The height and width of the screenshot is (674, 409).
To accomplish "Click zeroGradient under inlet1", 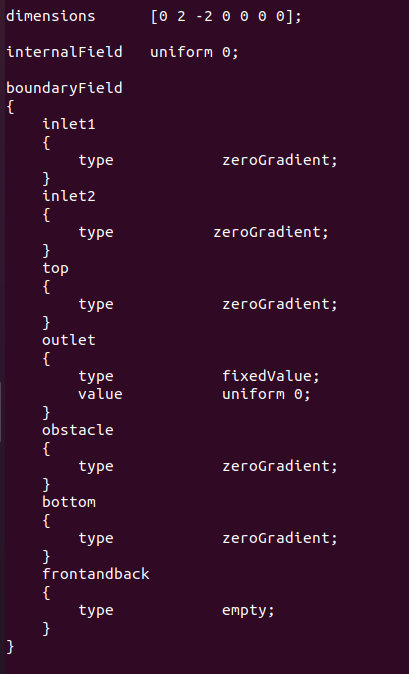I will point(280,160).
